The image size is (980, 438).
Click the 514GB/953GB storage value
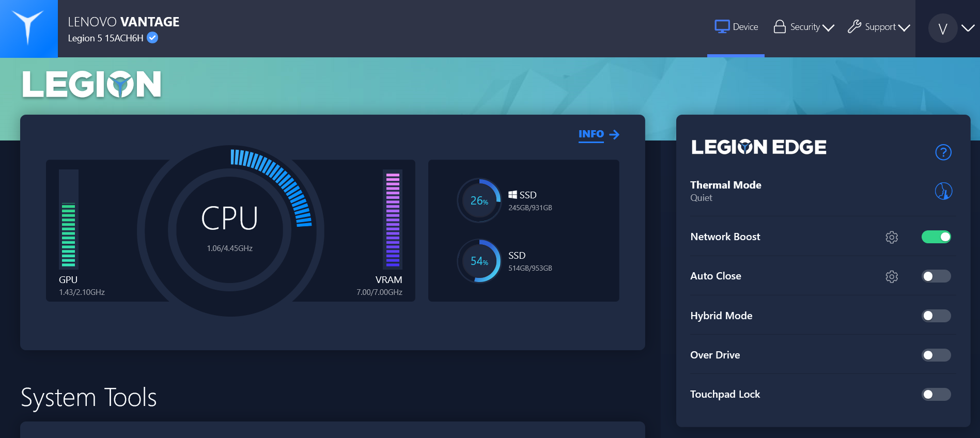pos(530,268)
